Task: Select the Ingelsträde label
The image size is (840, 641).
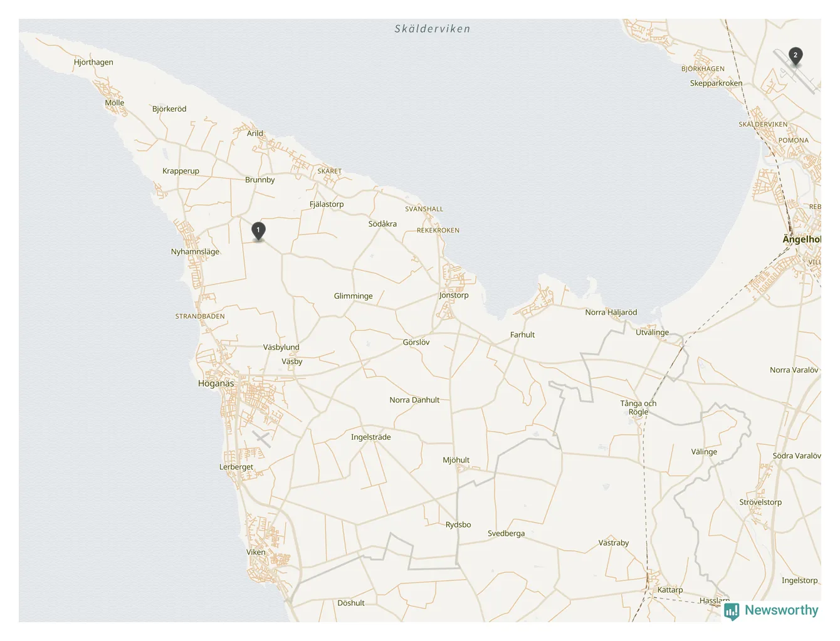Action: (x=371, y=437)
